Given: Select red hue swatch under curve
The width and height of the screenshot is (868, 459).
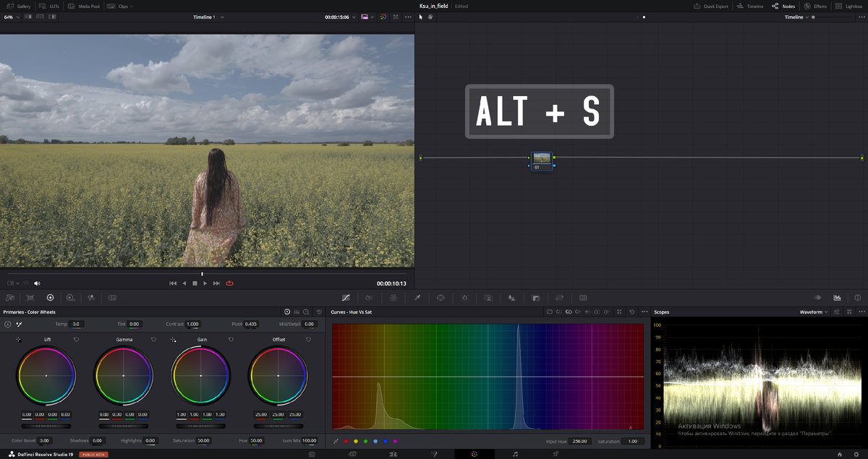Looking at the screenshot, I should click(x=346, y=441).
